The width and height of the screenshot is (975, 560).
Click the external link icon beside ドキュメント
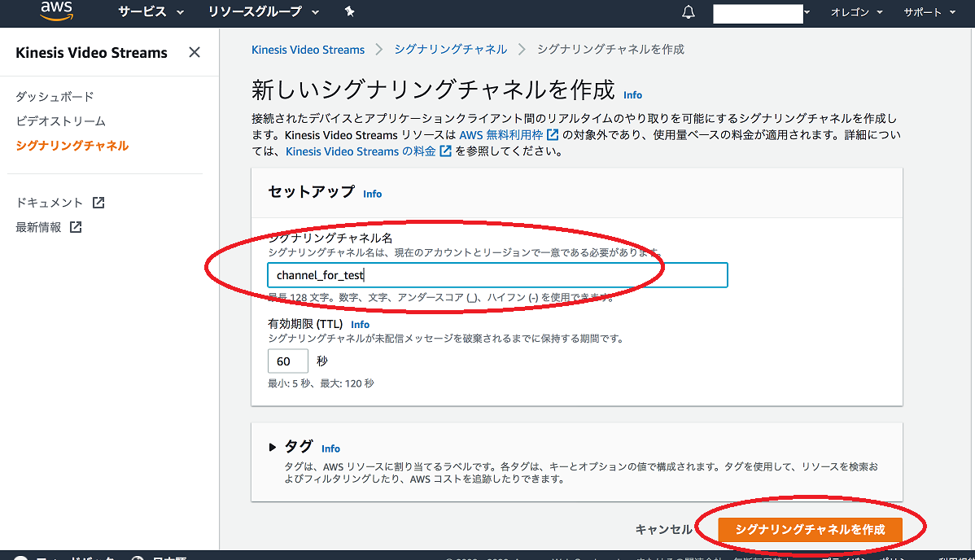pos(98,202)
